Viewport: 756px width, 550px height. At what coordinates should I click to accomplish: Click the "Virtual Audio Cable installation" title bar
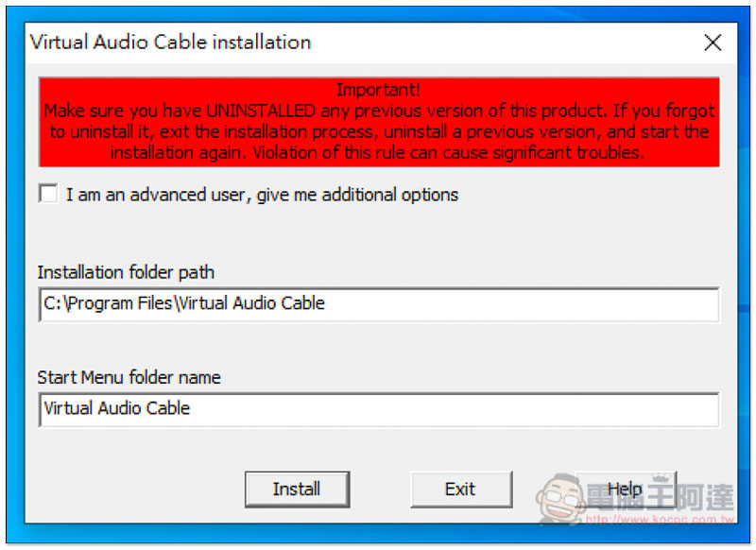[x=170, y=43]
